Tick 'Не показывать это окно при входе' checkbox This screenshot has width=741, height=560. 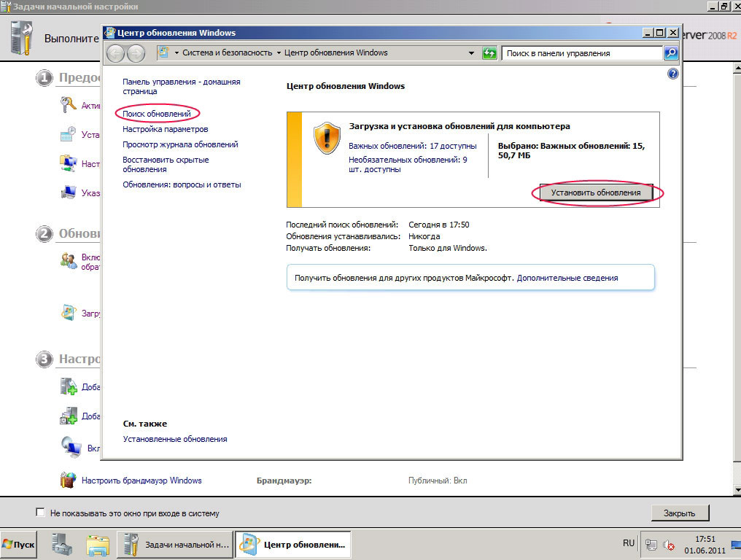(40, 513)
